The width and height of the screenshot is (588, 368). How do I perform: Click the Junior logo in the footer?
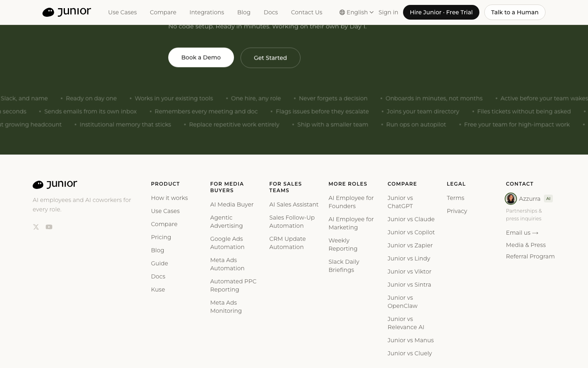[55, 184]
